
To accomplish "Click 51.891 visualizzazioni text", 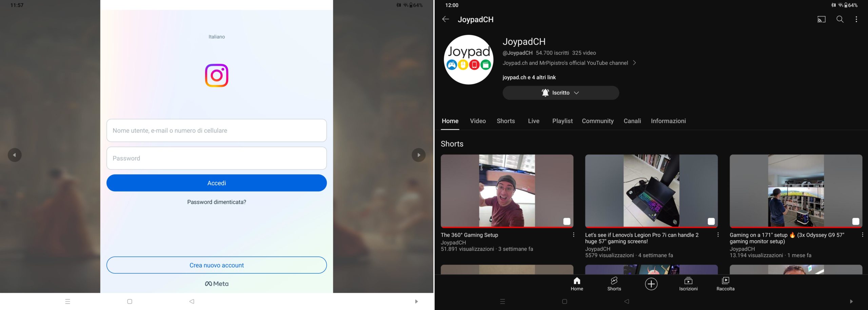I will point(467,249).
